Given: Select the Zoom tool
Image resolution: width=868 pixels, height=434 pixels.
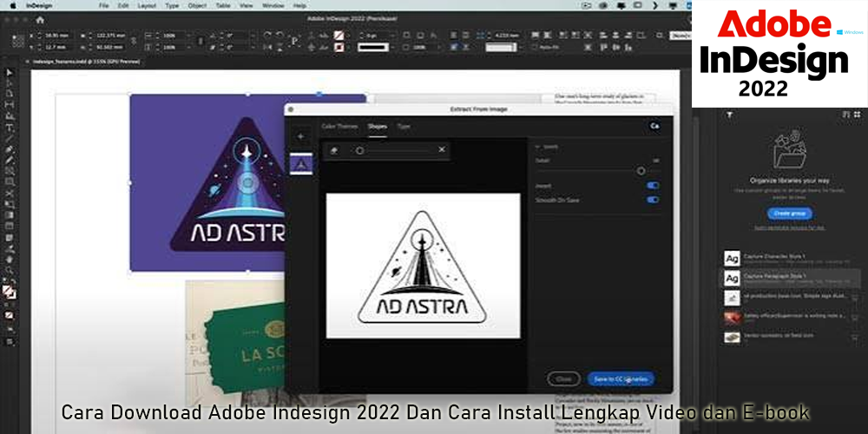Looking at the screenshot, I should pos(10,271).
